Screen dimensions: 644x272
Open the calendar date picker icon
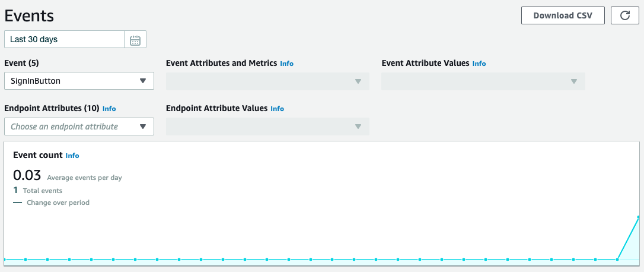click(135, 40)
